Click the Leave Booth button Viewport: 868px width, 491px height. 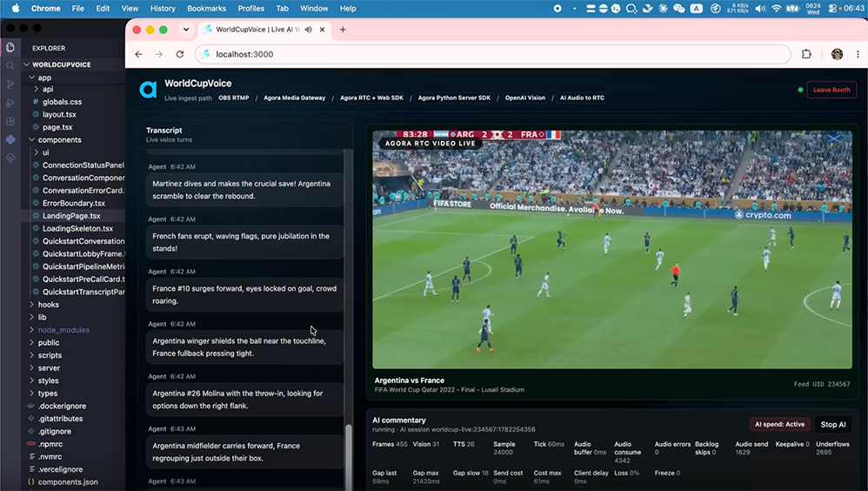[831, 90]
